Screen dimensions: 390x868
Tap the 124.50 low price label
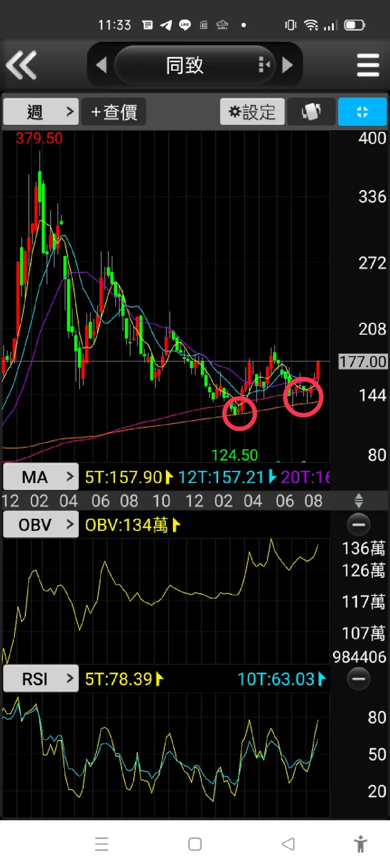coord(235,455)
